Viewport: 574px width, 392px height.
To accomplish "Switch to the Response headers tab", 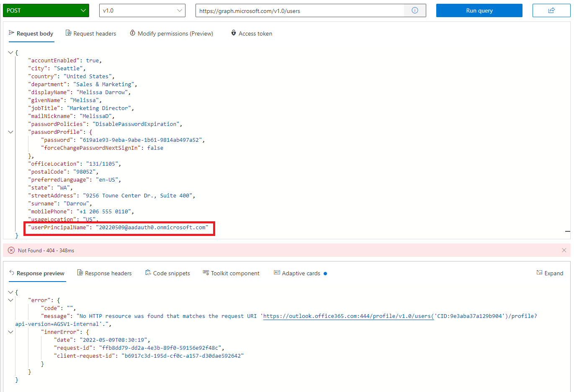I will (x=104, y=273).
